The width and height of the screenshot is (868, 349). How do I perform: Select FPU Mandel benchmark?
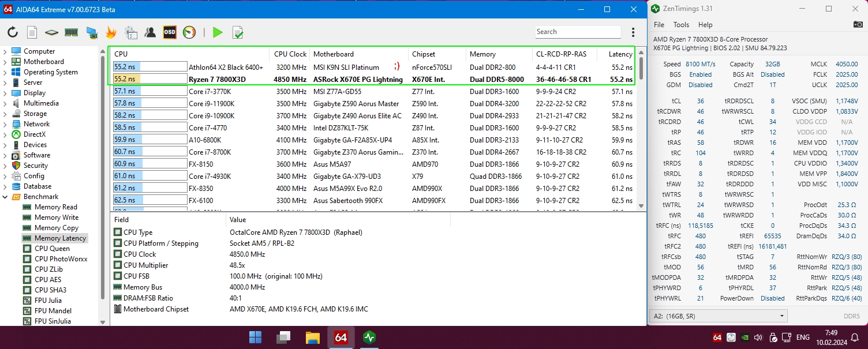pyautogui.click(x=52, y=311)
